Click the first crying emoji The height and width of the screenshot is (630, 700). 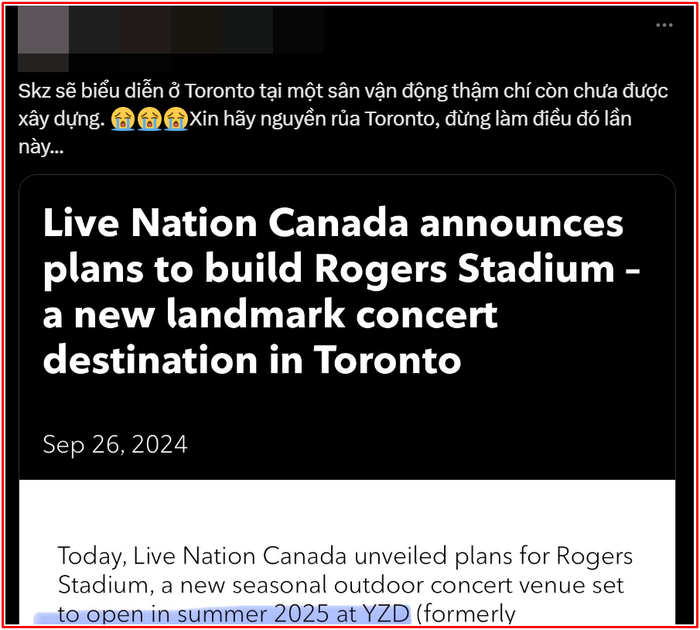tap(124, 118)
